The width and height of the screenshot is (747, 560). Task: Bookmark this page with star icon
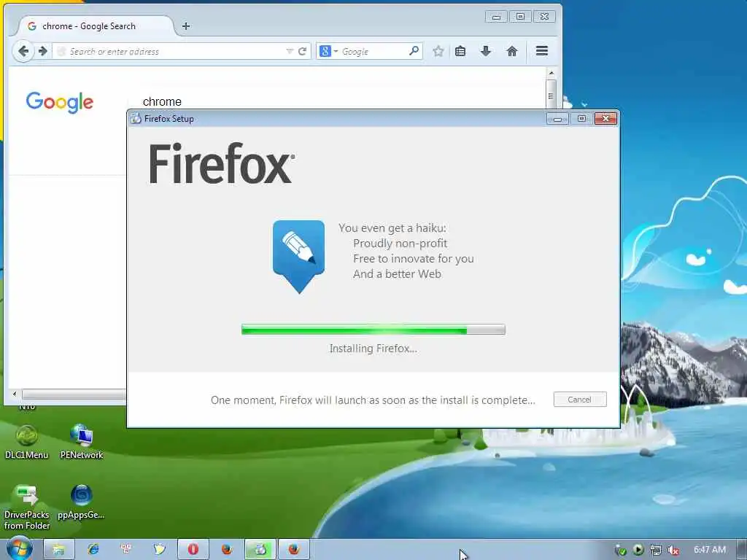tap(438, 51)
